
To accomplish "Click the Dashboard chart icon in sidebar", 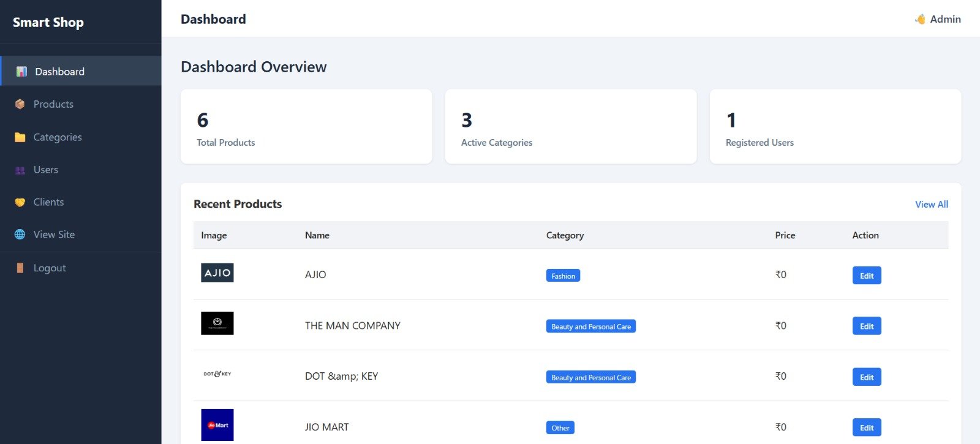I will [21, 72].
